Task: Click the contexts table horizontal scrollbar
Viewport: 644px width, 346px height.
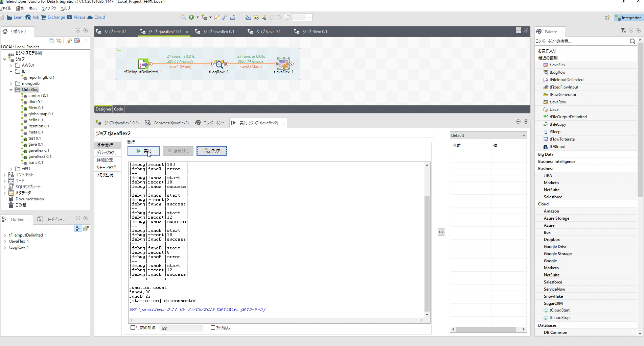Action: click(486, 329)
